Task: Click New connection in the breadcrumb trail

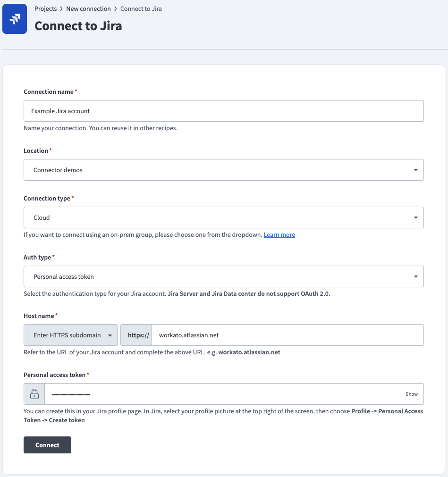Action: point(88,8)
